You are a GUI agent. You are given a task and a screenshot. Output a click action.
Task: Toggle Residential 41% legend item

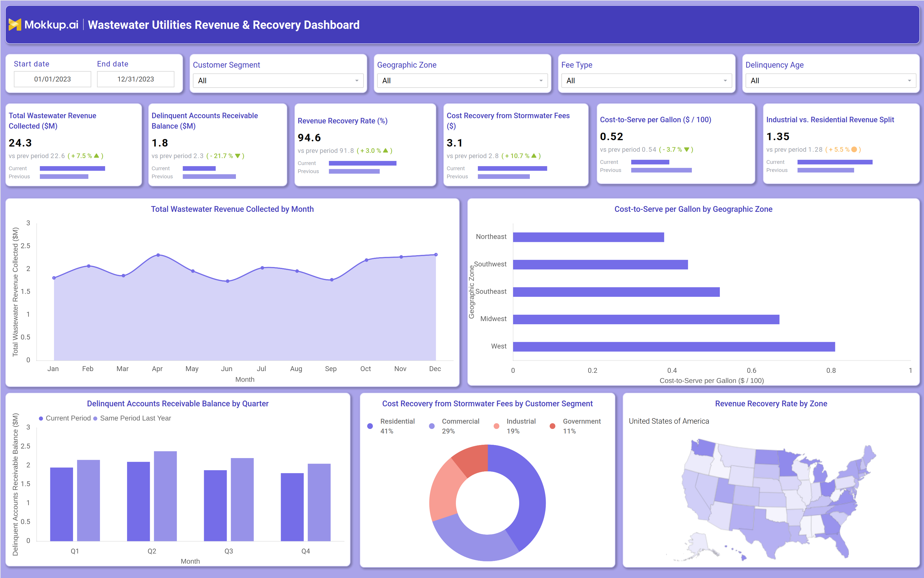coord(391,426)
